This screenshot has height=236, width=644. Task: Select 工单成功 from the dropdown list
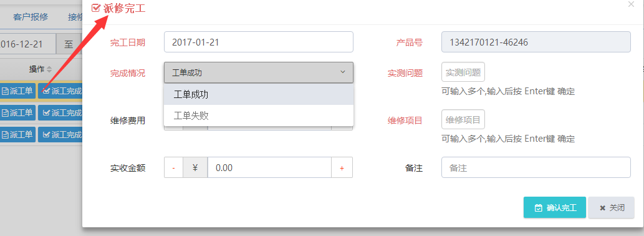click(259, 94)
